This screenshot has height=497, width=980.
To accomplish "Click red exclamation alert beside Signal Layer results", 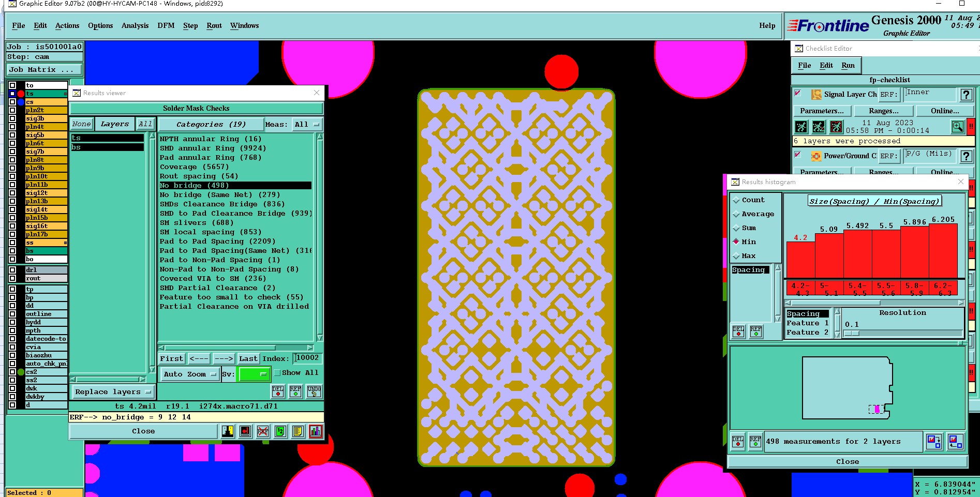I will pos(971,126).
